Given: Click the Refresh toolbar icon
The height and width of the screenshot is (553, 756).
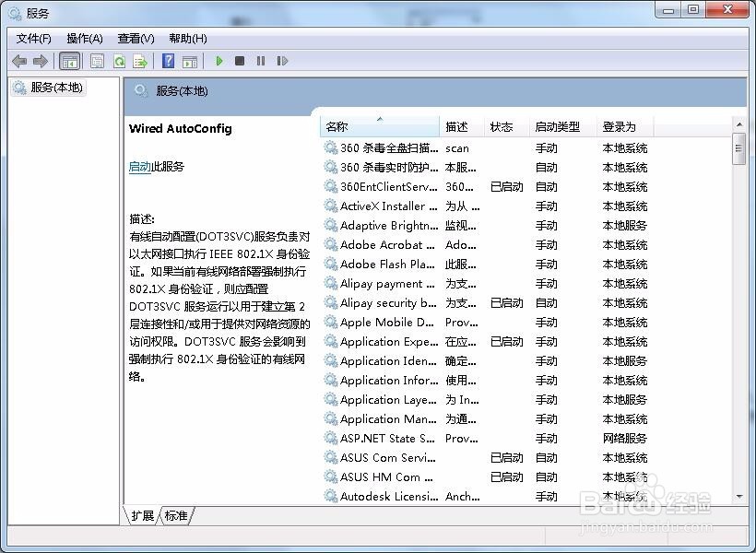Looking at the screenshot, I should coord(119,61).
